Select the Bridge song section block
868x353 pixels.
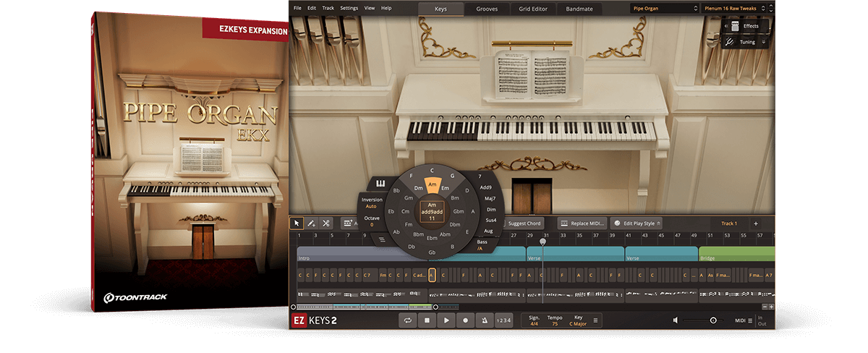click(736, 255)
